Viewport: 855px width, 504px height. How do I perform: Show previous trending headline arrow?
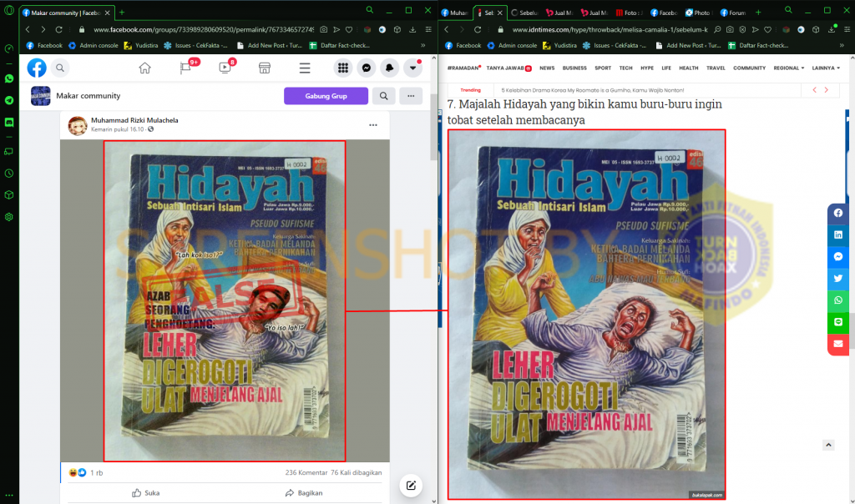pyautogui.click(x=814, y=90)
